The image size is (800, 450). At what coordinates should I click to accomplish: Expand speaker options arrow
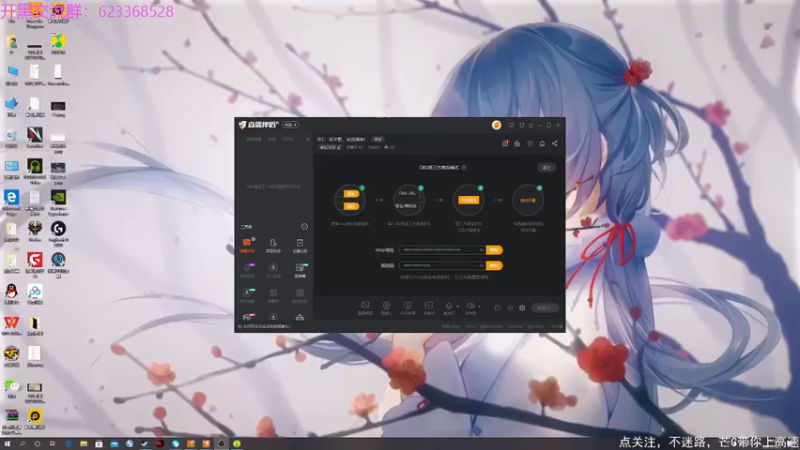point(479,307)
